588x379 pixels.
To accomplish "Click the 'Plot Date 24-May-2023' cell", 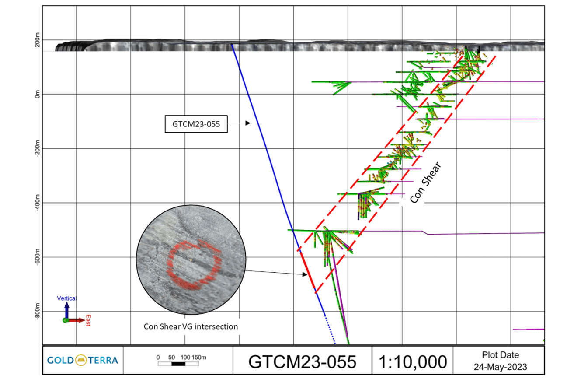I will click(500, 361).
